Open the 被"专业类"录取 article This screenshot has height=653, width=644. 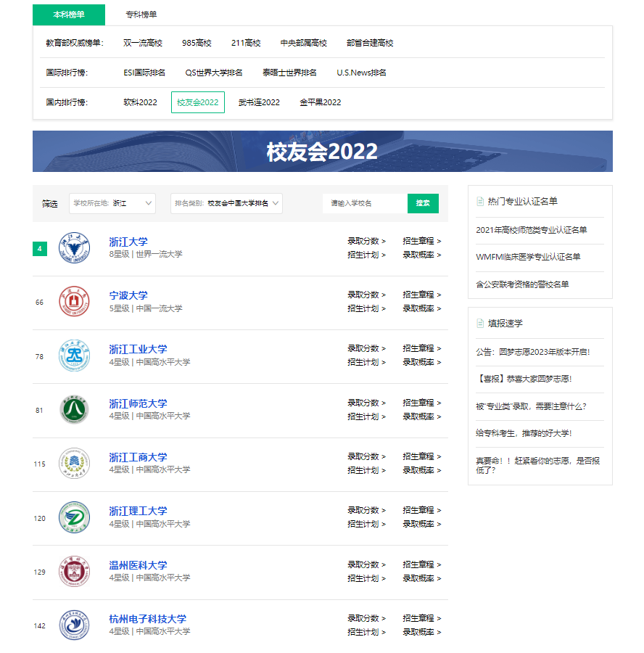(x=531, y=406)
